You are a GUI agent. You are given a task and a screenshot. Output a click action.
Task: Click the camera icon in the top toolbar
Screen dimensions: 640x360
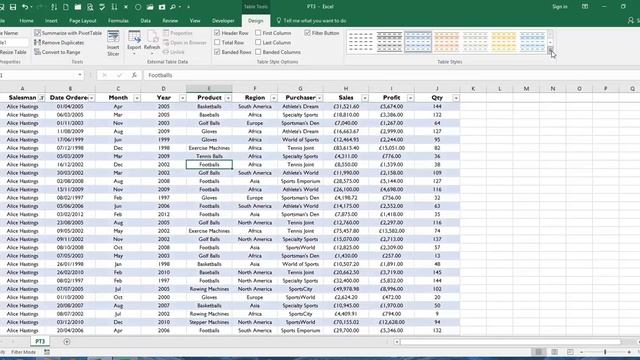[x=162, y=7]
